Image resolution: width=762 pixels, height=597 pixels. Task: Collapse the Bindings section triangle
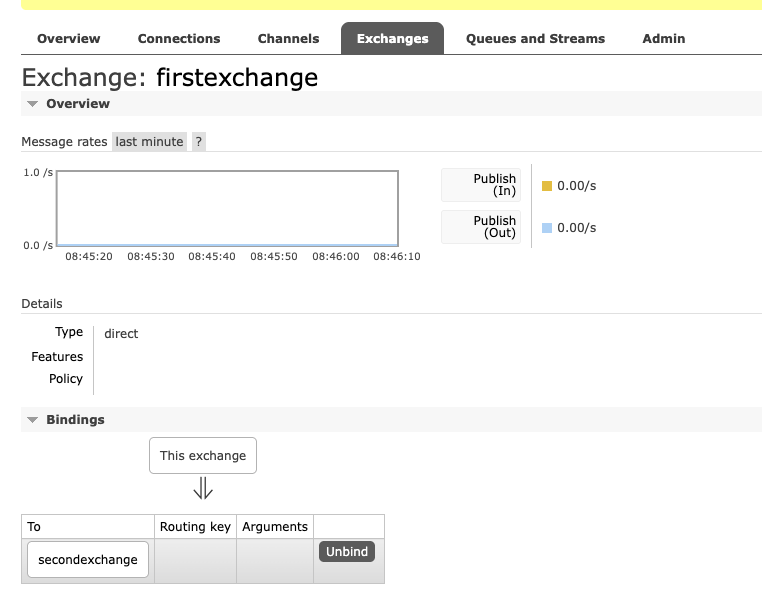click(x=33, y=420)
